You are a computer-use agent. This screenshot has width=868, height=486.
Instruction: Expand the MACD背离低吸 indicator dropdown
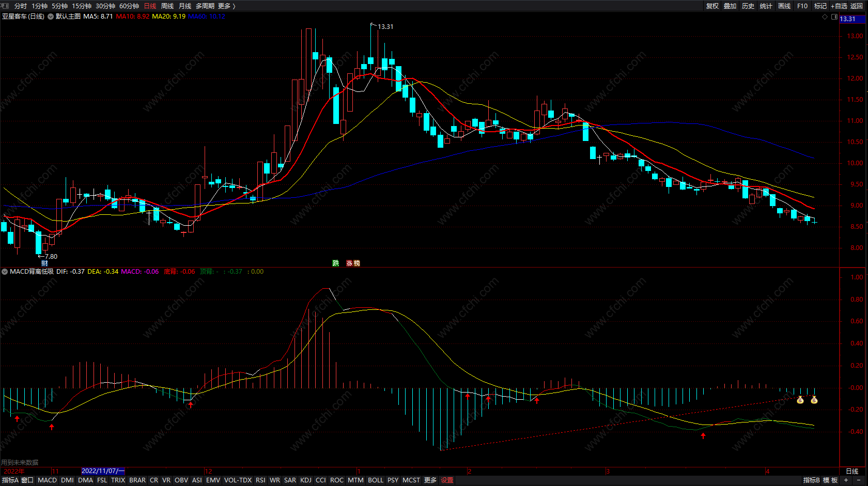[5, 271]
